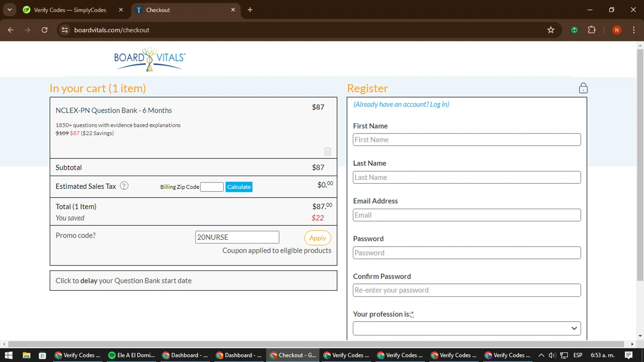Close the Verify Codes SimplyCodes tab
The image size is (644, 362).
click(x=121, y=10)
